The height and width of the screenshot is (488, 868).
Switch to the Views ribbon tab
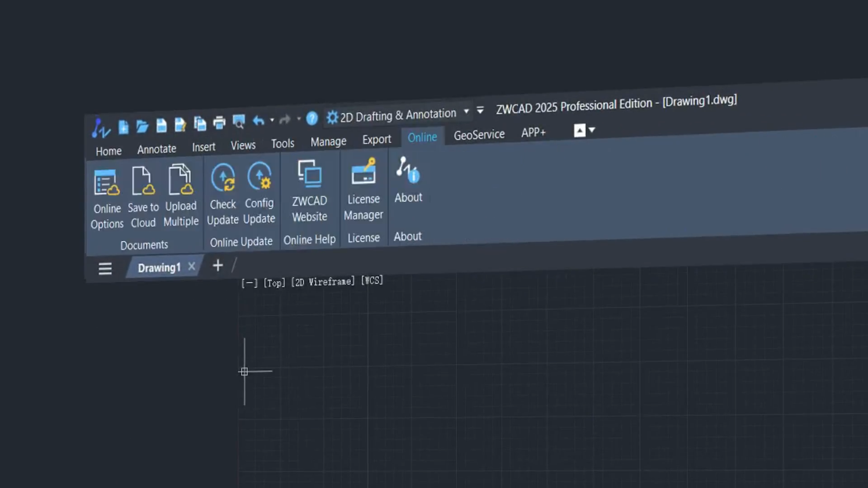point(243,145)
